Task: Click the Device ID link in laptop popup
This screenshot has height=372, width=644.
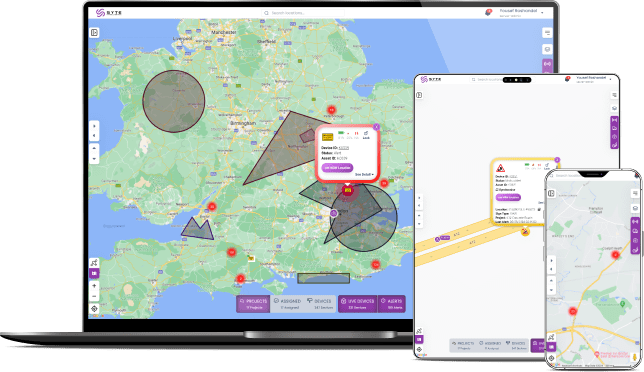Action: [x=344, y=148]
